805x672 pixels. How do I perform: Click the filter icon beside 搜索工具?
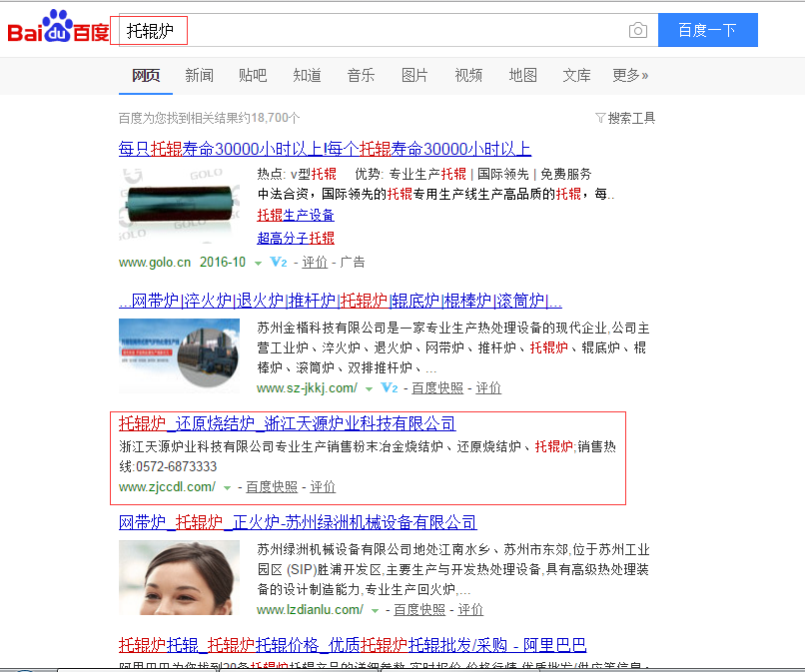[600, 118]
